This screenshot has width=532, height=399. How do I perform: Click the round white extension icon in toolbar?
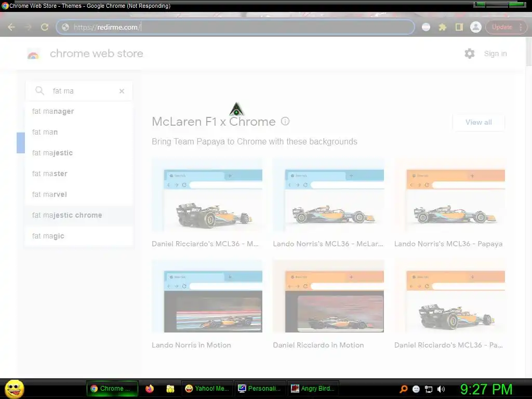click(x=426, y=27)
